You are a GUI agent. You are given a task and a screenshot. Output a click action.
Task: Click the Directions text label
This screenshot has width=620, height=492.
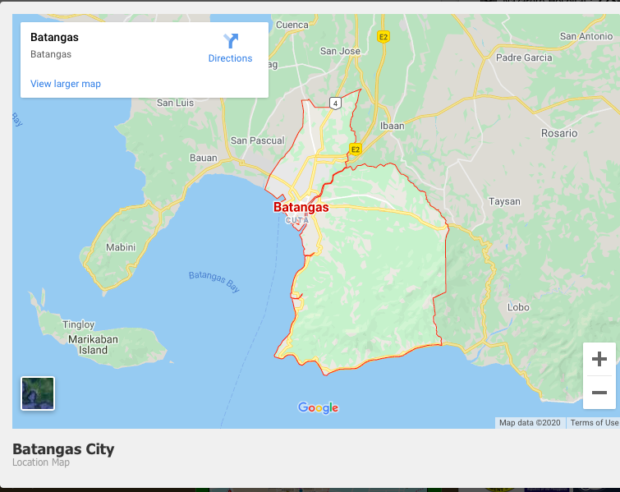tap(230, 59)
